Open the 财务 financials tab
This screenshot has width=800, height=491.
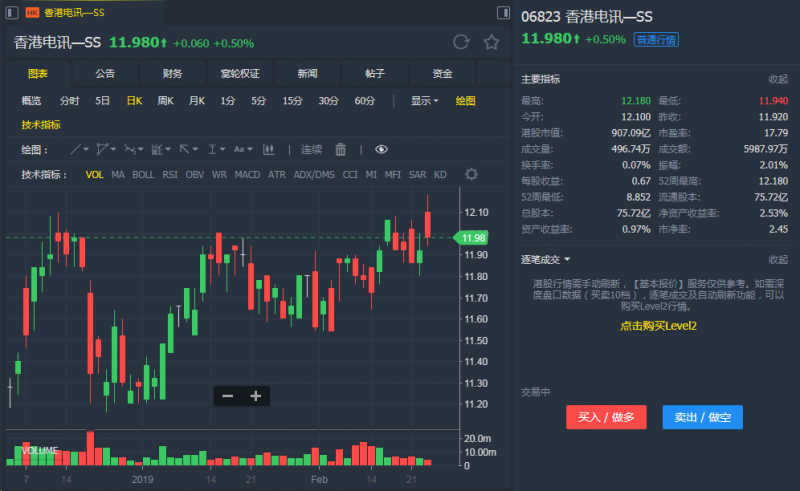point(172,73)
